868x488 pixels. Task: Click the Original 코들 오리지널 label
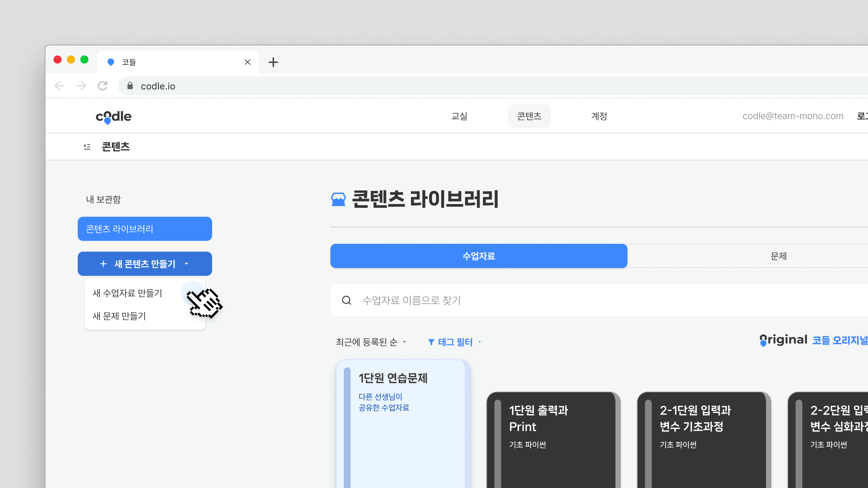click(814, 340)
